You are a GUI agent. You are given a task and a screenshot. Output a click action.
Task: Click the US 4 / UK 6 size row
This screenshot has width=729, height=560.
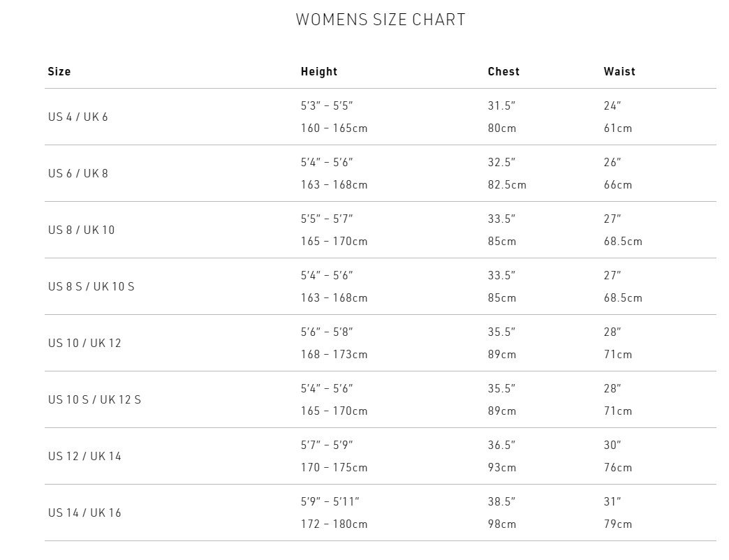(x=381, y=117)
